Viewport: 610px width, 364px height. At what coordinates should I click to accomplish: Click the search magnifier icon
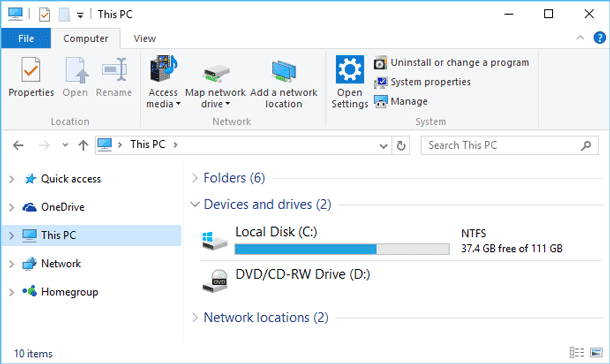tap(586, 145)
